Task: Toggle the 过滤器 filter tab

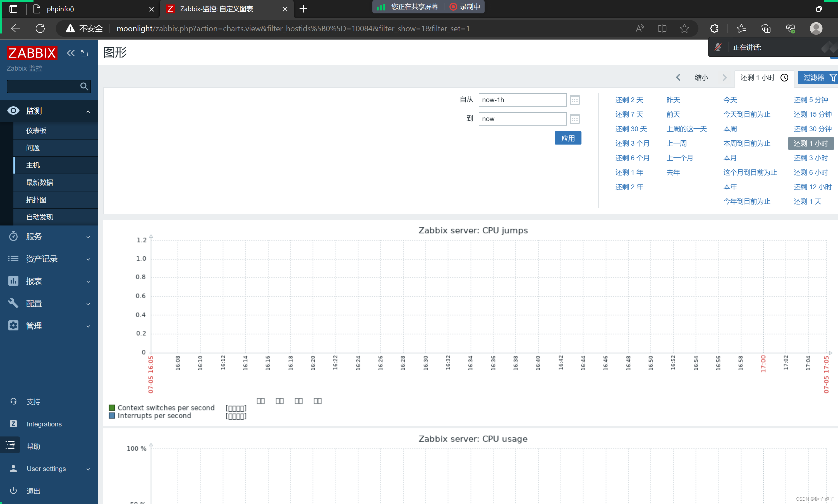Action: (818, 77)
